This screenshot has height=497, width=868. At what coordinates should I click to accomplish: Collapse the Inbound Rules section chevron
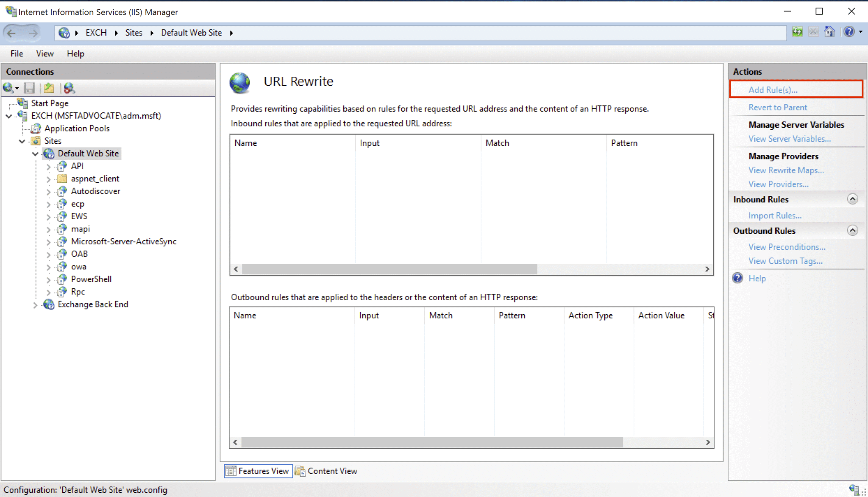(x=852, y=199)
